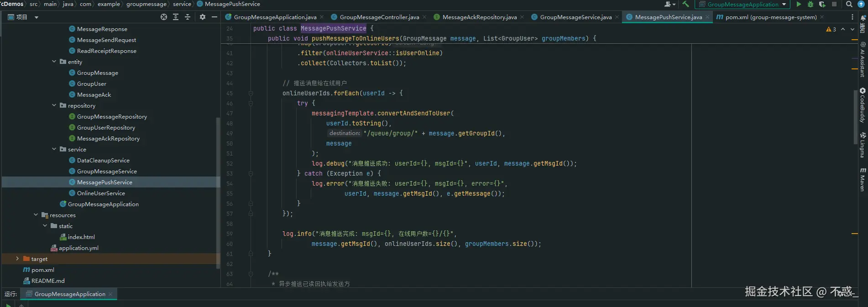Run GroupMessageApplication with the green play button
This screenshot has height=307, width=868.
coord(799,4)
